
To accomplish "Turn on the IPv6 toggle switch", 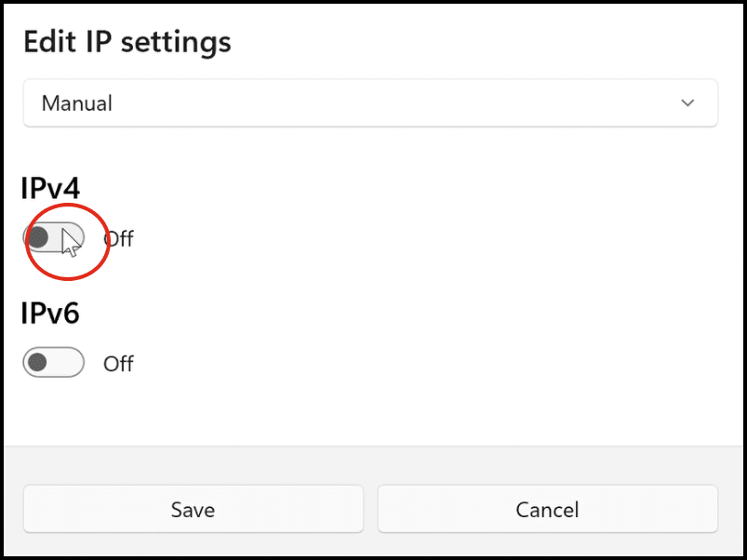I will pyautogui.click(x=53, y=363).
